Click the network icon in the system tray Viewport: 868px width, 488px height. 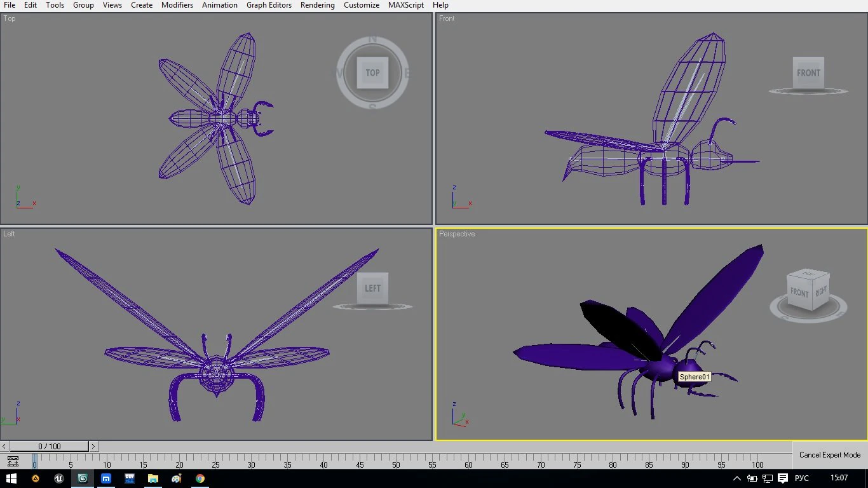coord(768,478)
